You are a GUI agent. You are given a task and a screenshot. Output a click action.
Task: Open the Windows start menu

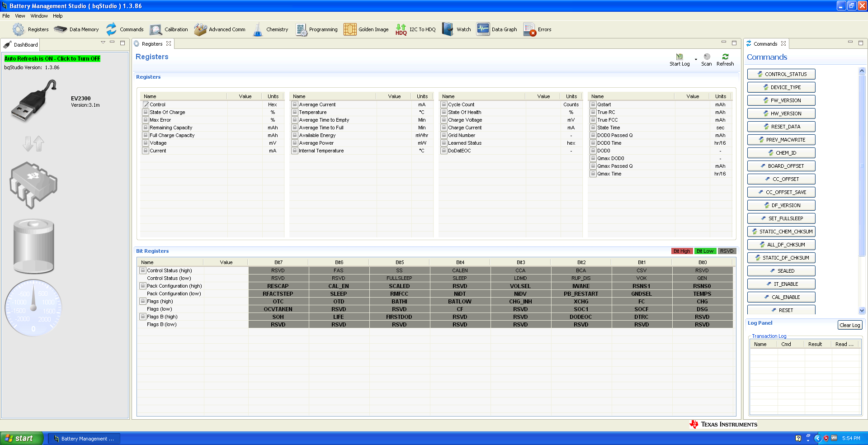(22, 438)
